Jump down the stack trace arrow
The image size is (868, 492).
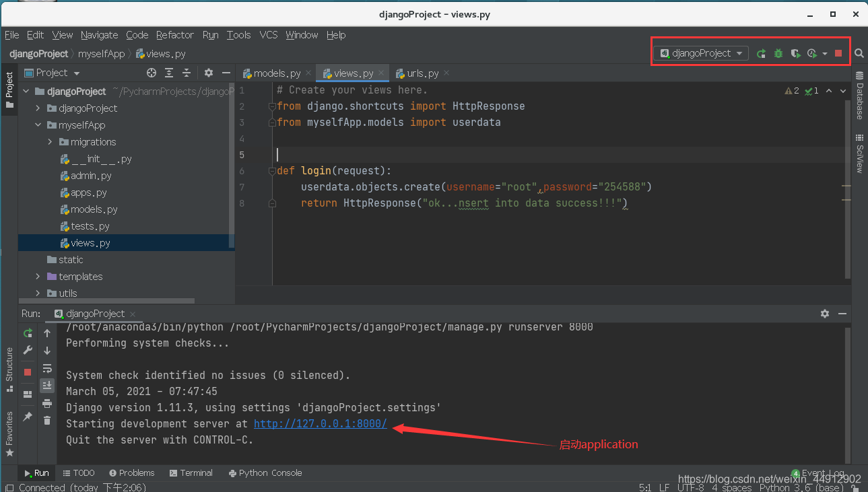click(47, 351)
